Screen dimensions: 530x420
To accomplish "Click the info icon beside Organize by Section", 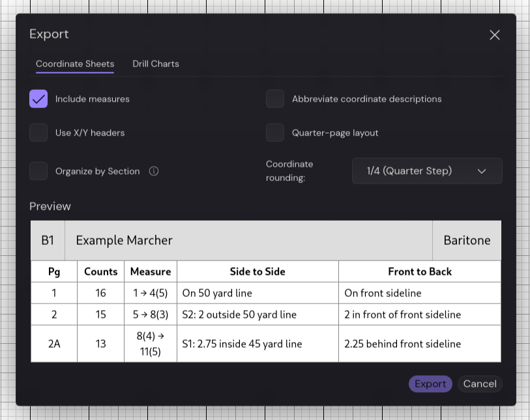I will tap(155, 171).
